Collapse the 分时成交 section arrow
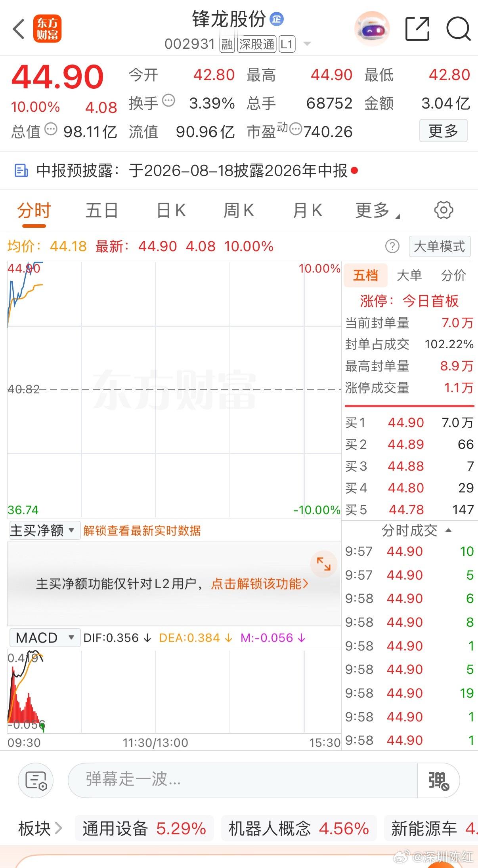The height and width of the screenshot is (868, 478). (x=449, y=530)
